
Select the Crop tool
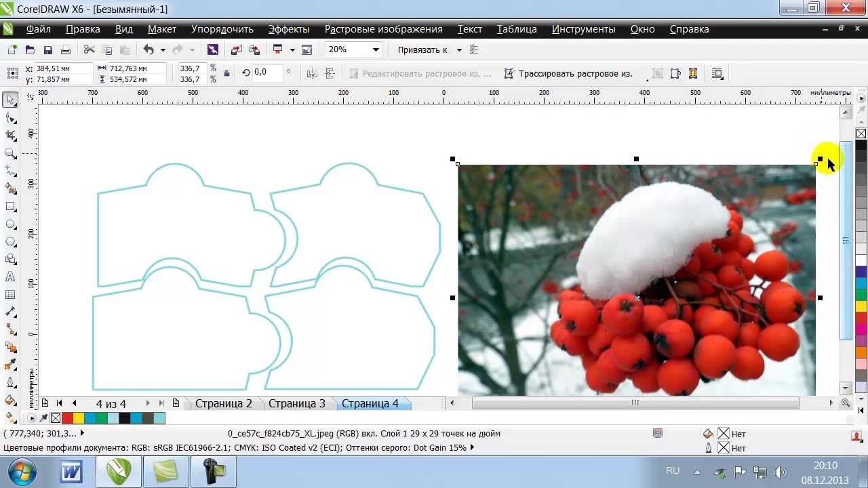[10, 136]
